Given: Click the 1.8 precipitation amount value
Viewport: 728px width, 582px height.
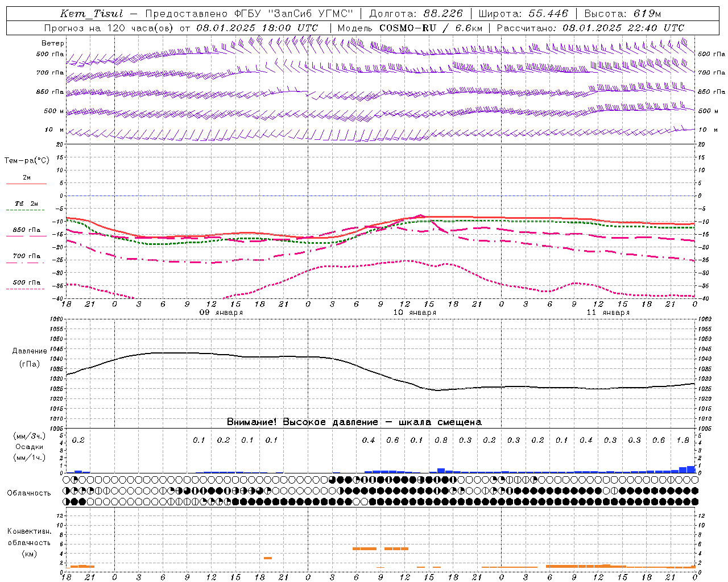Looking at the screenshot, I should (x=683, y=440).
